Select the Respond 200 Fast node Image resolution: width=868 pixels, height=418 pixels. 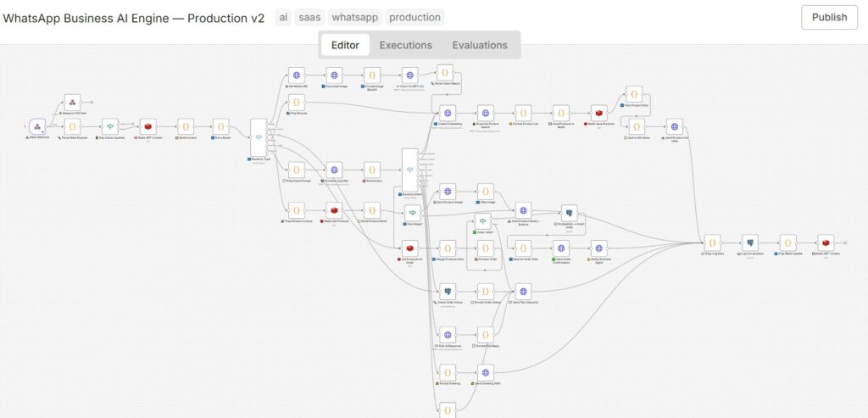click(x=73, y=103)
